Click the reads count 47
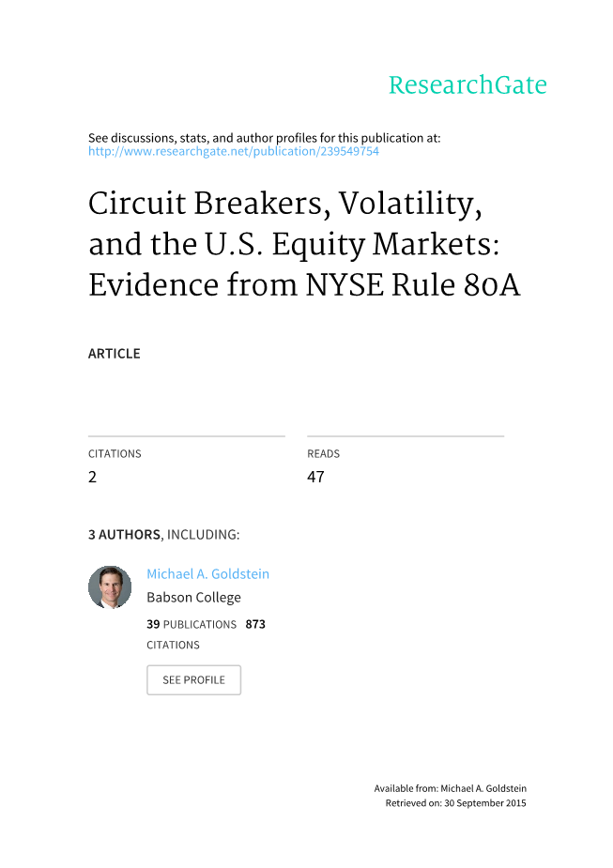 pyautogui.click(x=315, y=477)
